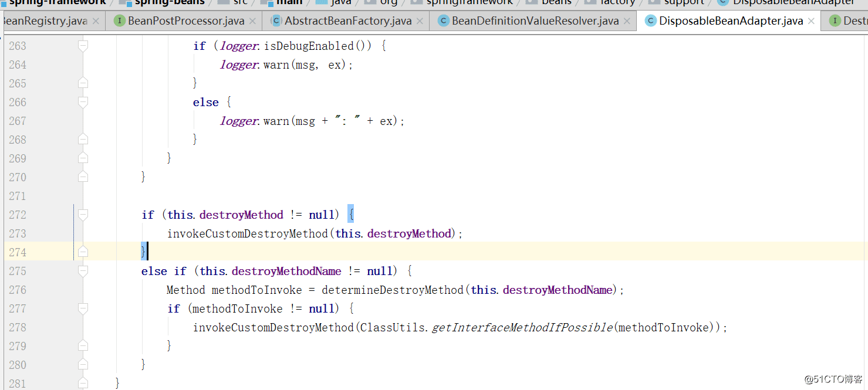Collapse the else block at line 266
Viewport: 868px width, 390px height.
pos(83,102)
